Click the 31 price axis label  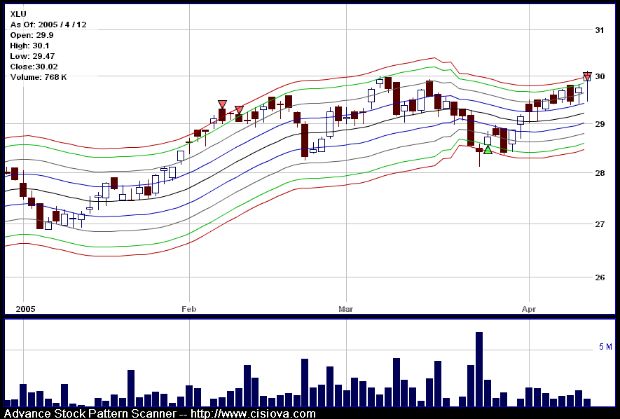pos(600,30)
